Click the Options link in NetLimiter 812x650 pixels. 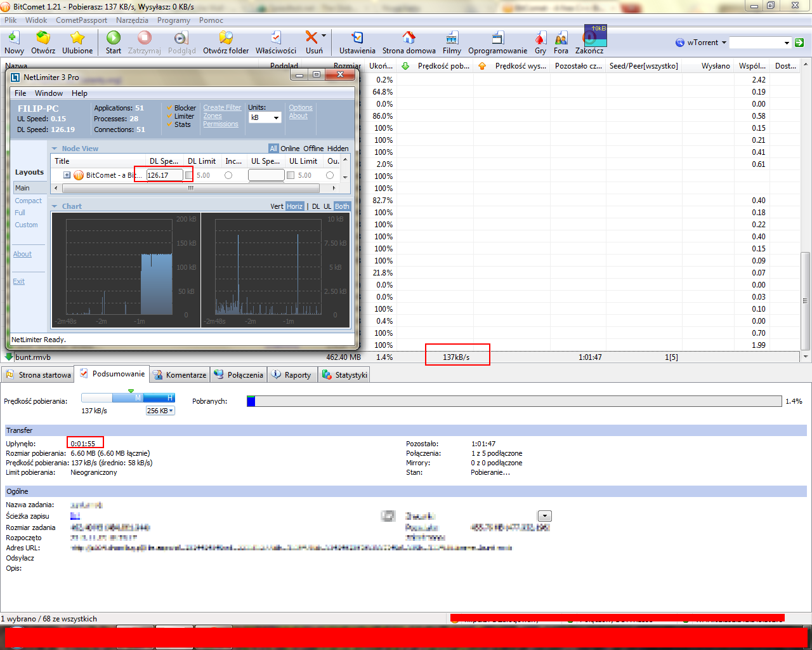point(301,108)
